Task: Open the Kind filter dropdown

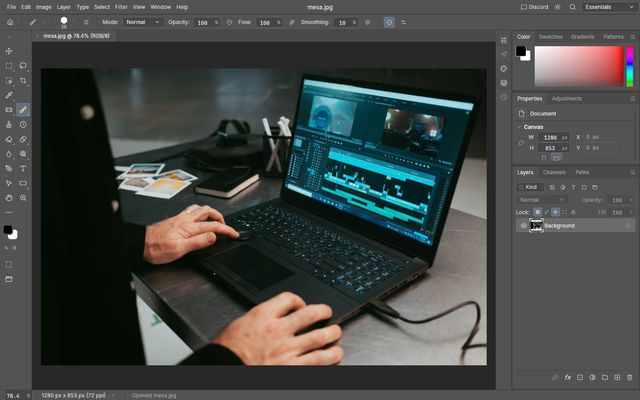Action: pyautogui.click(x=530, y=187)
